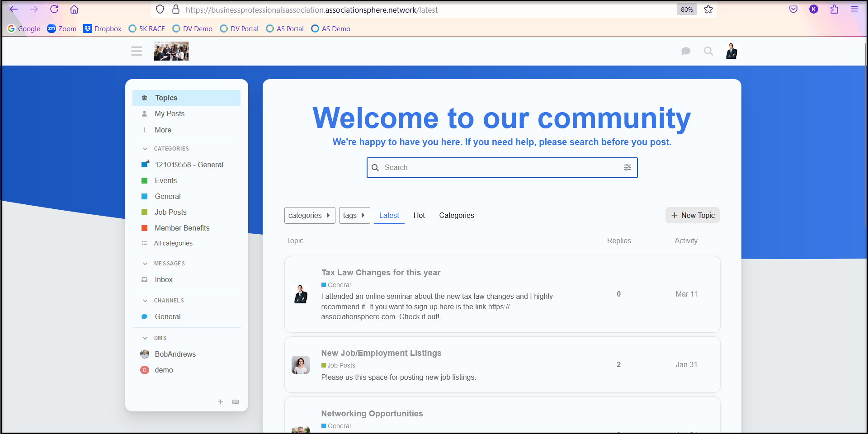Expand the More sidebar item
The height and width of the screenshot is (434, 868).
[186, 130]
